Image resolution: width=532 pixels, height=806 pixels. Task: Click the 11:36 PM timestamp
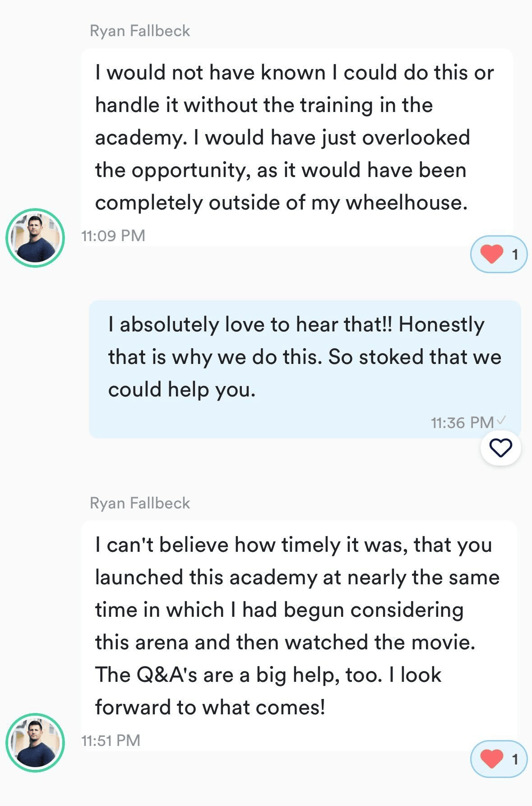[x=462, y=423]
